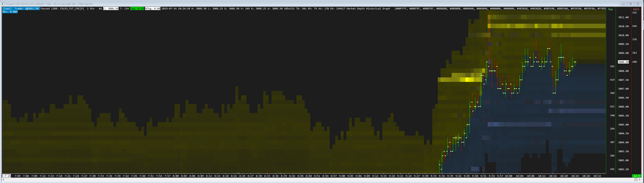
Task: Click the Buy column header
Action: point(611,9)
